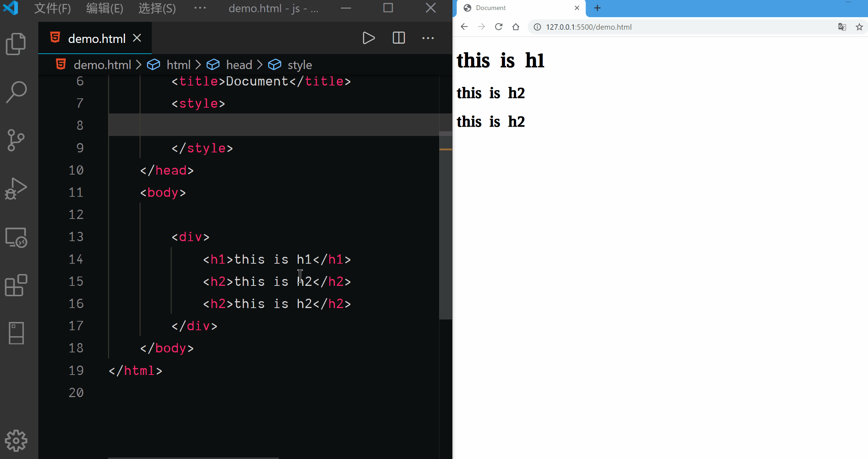Screen dimensions: 868x459
Task: Open the 文件(F) menu
Action: click(52, 8)
